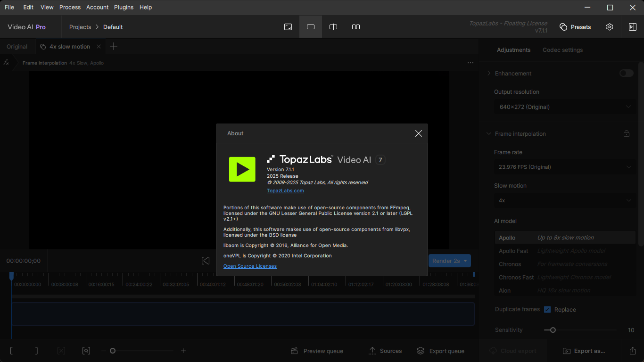Pick the Aion AI model
This screenshot has width=644, height=362.
pos(565,290)
